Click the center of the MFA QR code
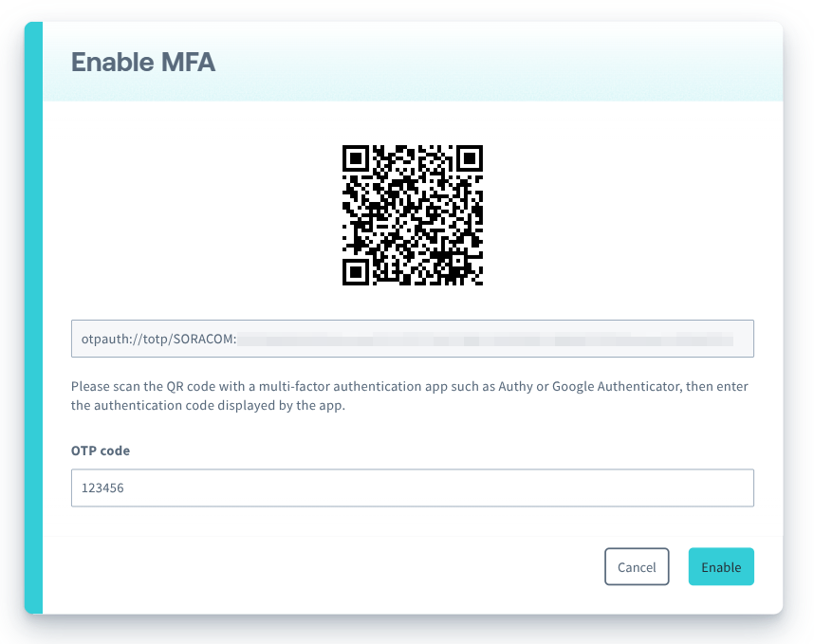The height and width of the screenshot is (644, 814). 412,216
